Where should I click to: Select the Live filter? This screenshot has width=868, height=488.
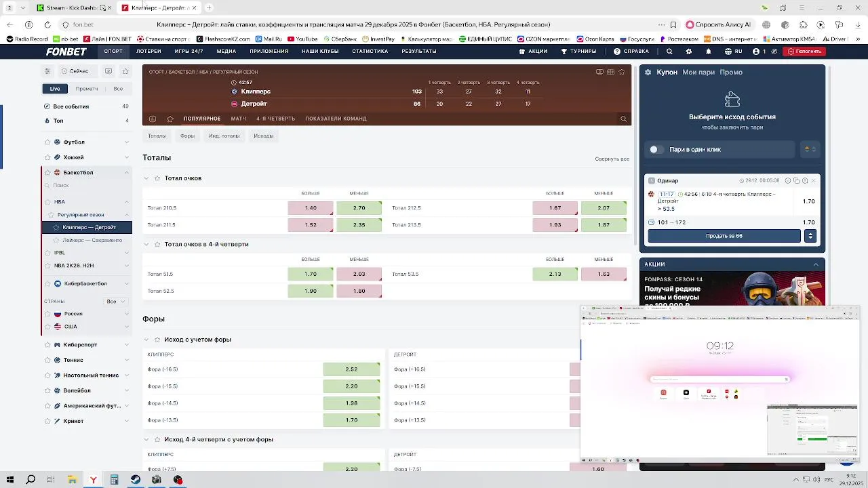coord(55,89)
